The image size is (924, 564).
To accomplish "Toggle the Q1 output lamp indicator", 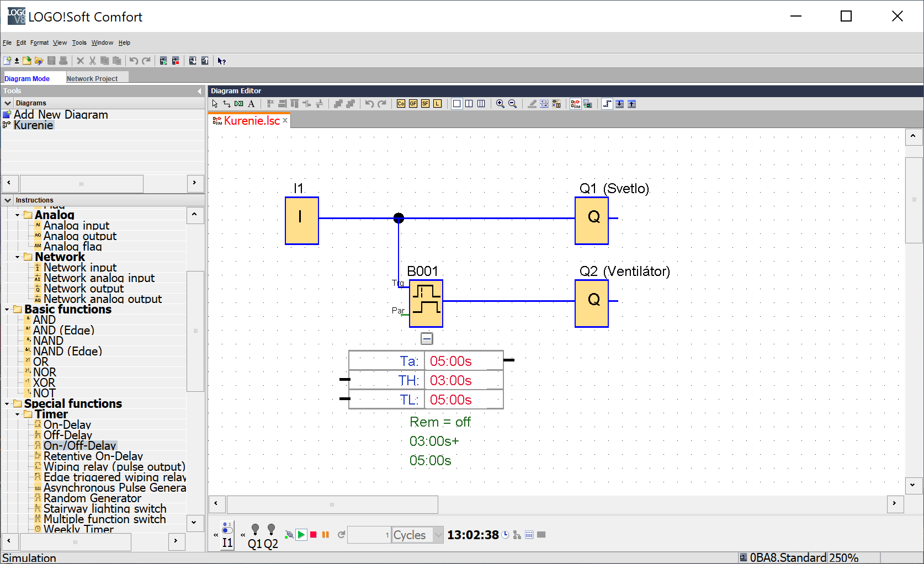I will (255, 530).
